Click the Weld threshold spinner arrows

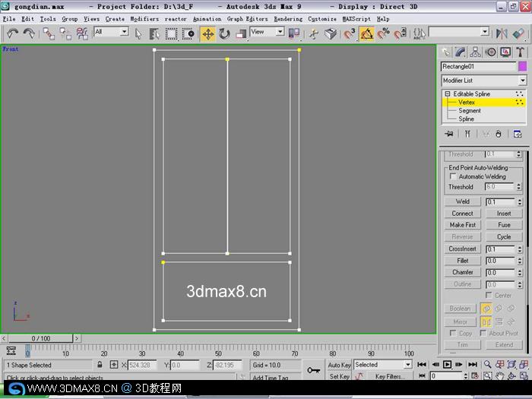pos(519,202)
